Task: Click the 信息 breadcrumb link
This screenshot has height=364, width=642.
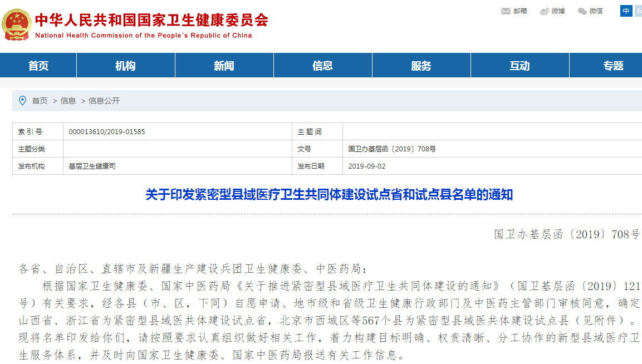Action: click(68, 101)
